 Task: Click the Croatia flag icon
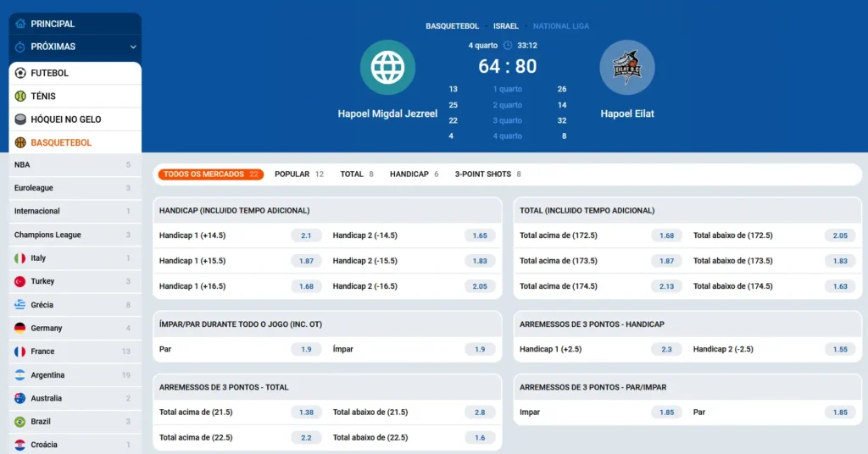(20, 445)
